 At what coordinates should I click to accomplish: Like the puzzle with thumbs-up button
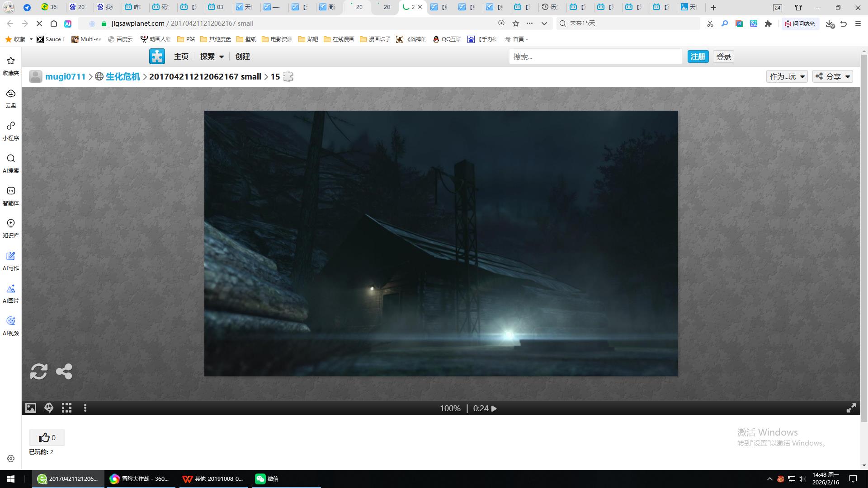tap(47, 437)
